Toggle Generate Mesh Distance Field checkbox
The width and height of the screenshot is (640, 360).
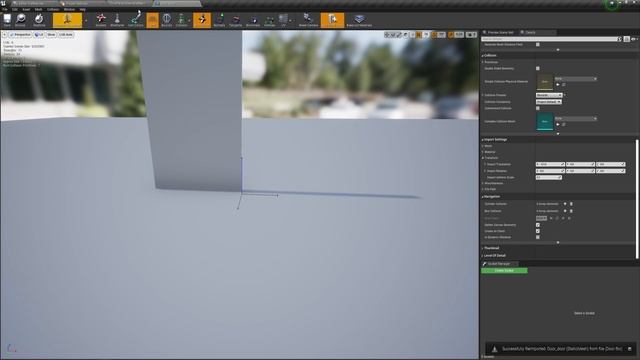[x=538, y=44]
